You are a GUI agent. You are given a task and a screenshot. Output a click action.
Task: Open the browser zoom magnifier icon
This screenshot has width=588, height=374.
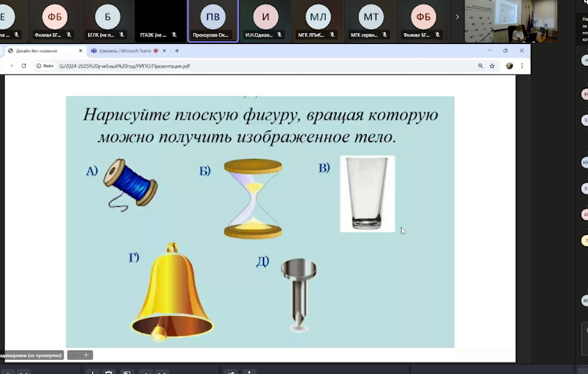click(x=480, y=66)
